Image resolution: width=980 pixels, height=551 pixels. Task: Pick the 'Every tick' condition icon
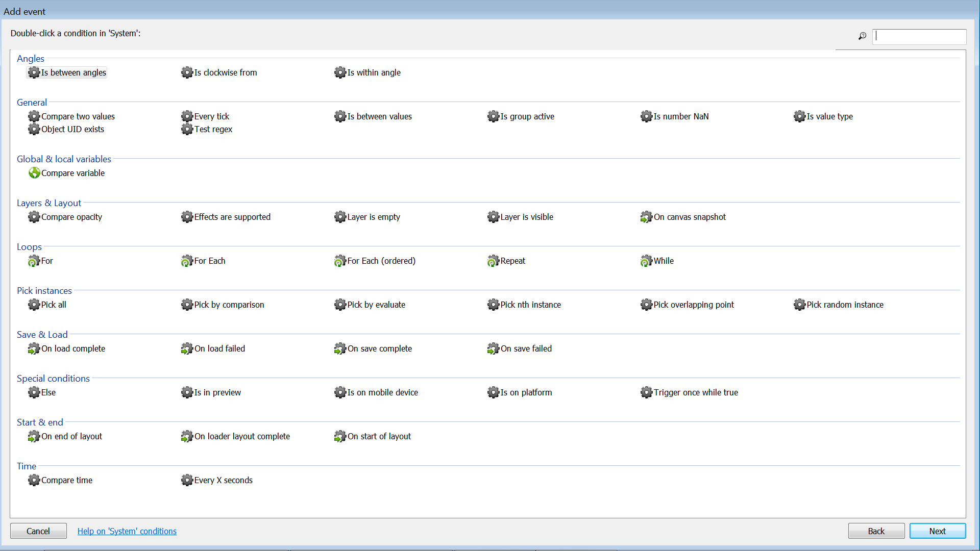[187, 116]
